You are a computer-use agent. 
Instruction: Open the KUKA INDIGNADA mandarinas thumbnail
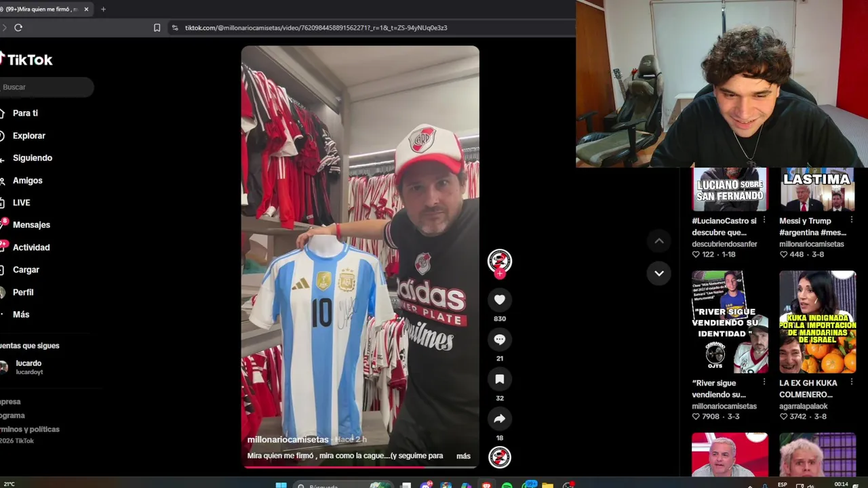tap(817, 322)
